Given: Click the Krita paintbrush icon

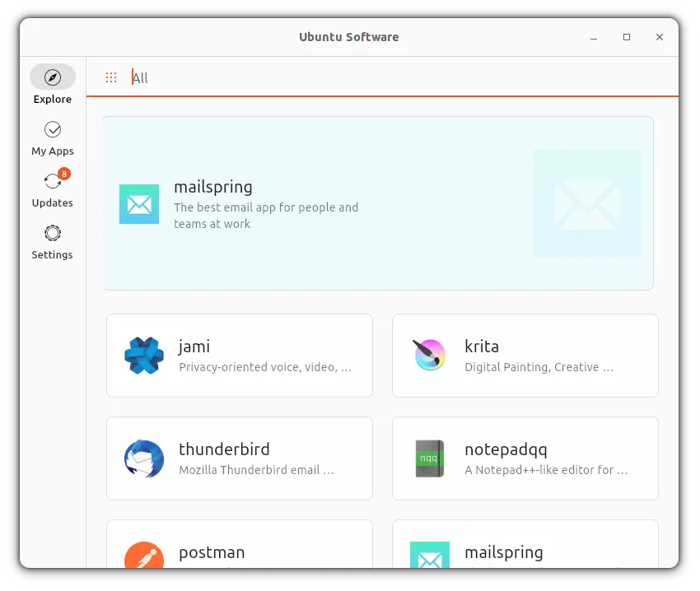Looking at the screenshot, I should pos(429,356).
